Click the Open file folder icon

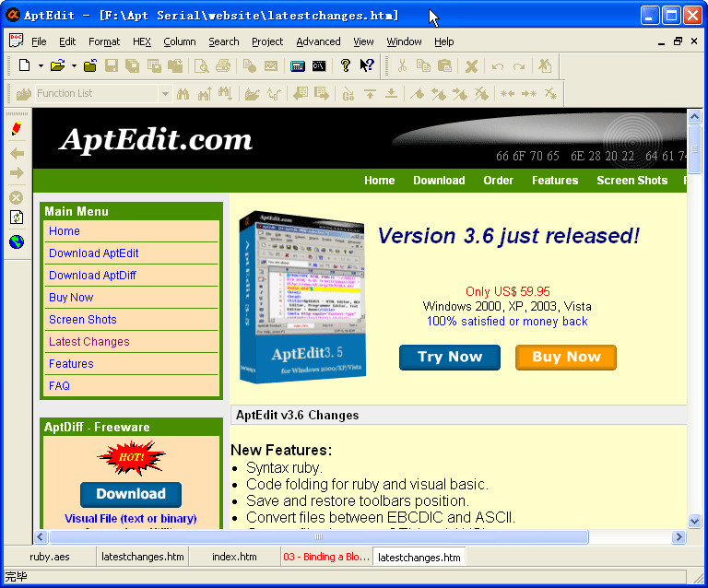point(57,65)
